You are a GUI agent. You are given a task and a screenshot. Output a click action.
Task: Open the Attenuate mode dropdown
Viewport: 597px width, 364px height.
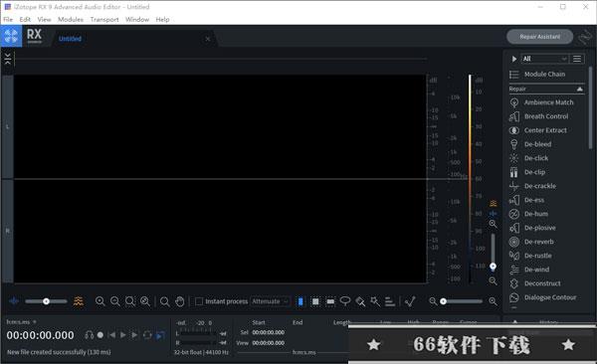tap(270, 301)
